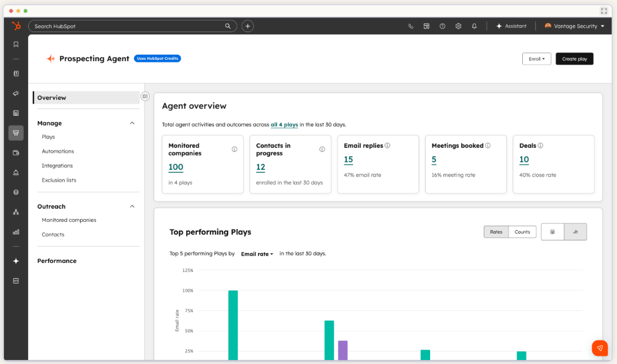Switch chart to Counts view
This screenshot has height=364, width=617.
523,232
